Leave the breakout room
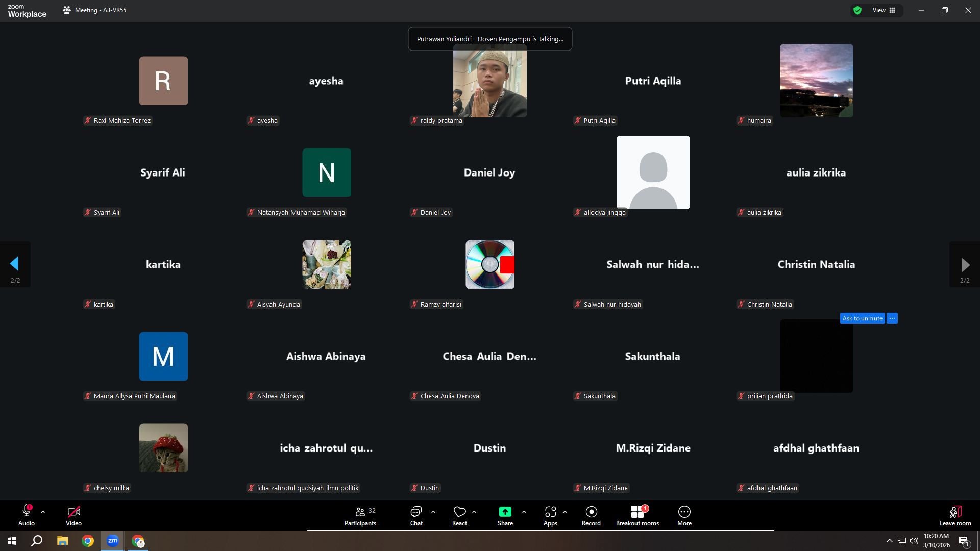The height and width of the screenshot is (551, 980). [955, 516]
